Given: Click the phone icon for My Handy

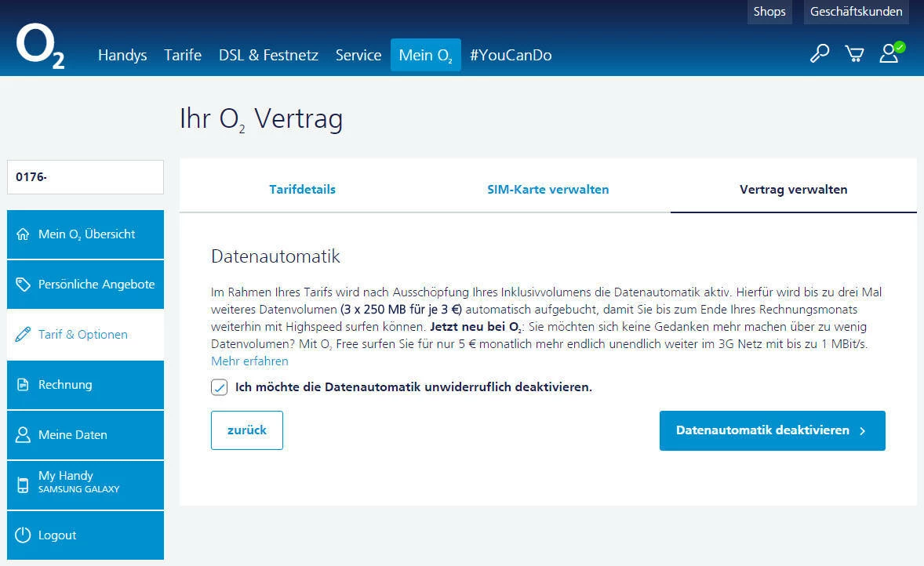Looking at the screenshot, I should (23, 484).
